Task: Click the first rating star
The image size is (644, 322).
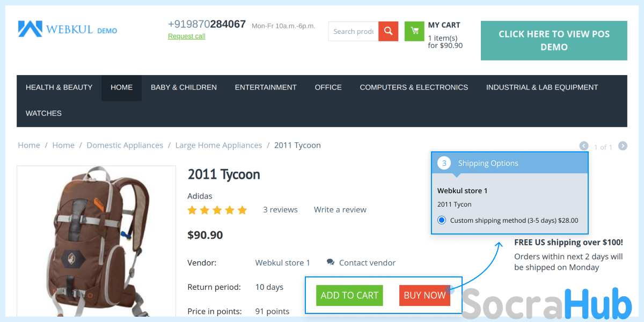Action: click(192, 210)
